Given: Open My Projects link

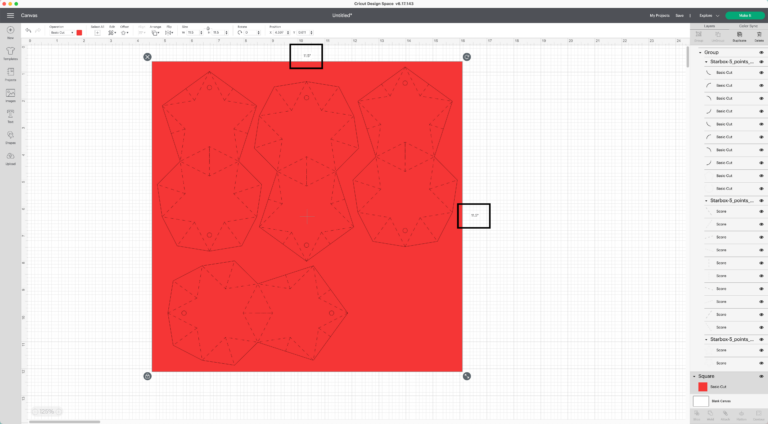Looking at the screenshot, I should 659,16.
